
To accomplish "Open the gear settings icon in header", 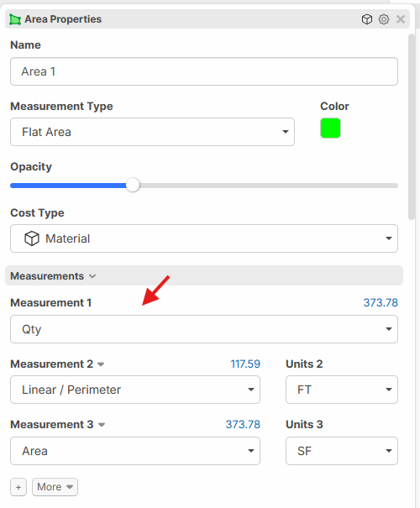I will pyautogui.click(x=384, y=19).
